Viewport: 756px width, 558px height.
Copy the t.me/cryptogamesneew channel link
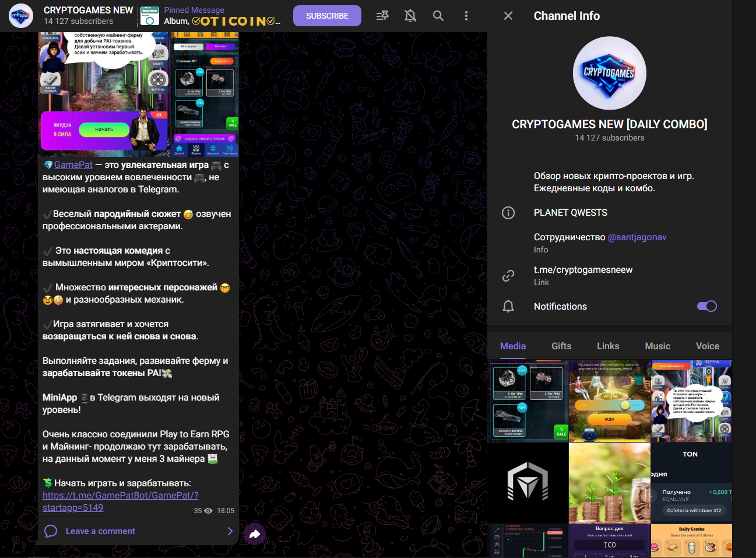pyautogui.click(x=583, y=270)
